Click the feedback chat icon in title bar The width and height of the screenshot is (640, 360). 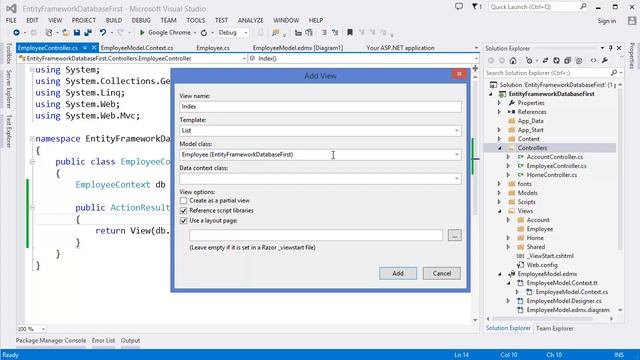click(459, 7)
